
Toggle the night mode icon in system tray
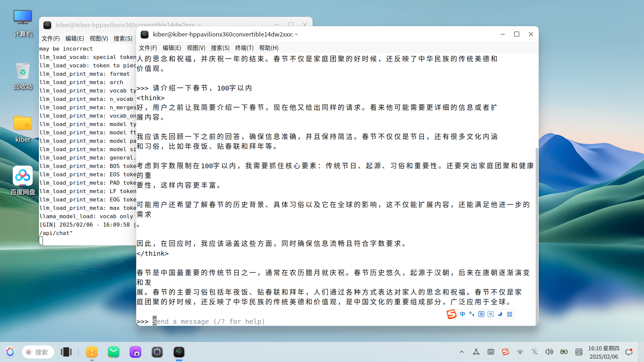click(500, 314)
